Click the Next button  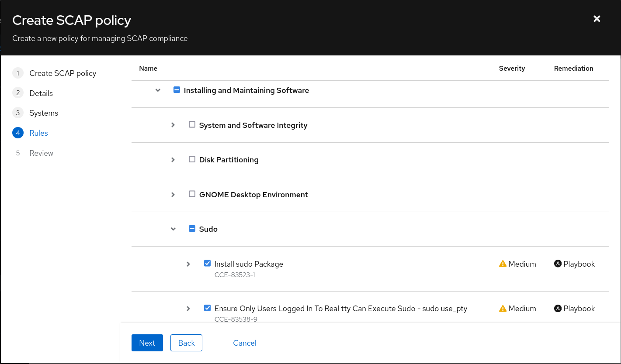(x=147, y=343)
